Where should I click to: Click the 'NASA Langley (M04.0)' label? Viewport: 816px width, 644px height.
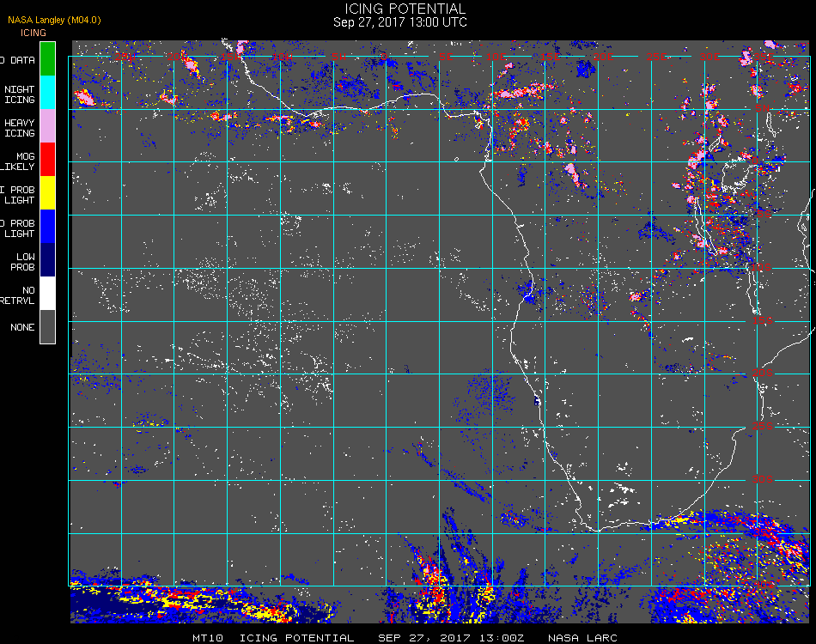pyautogui.click(x=54, y=20)
